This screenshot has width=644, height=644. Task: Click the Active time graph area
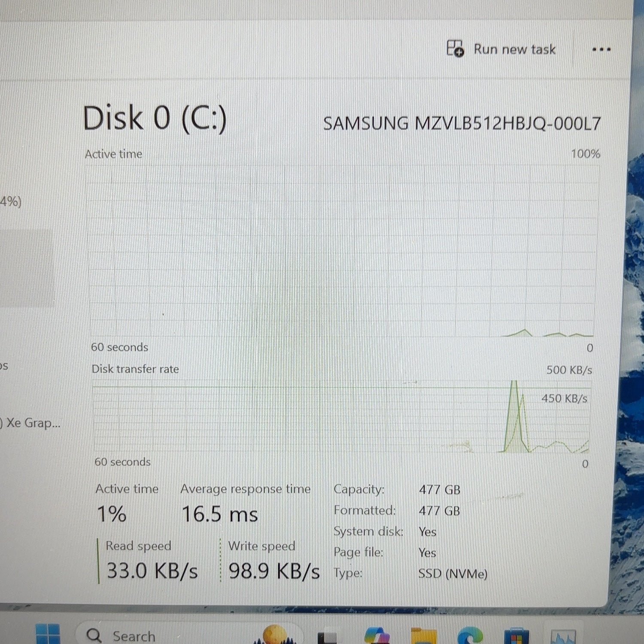[x=341, y=251]
